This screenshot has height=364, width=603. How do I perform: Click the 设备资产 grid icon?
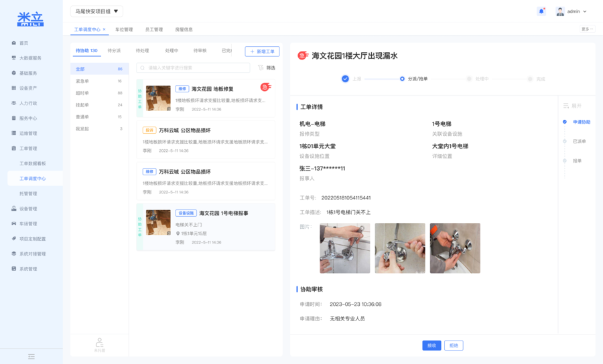point(14,88)
